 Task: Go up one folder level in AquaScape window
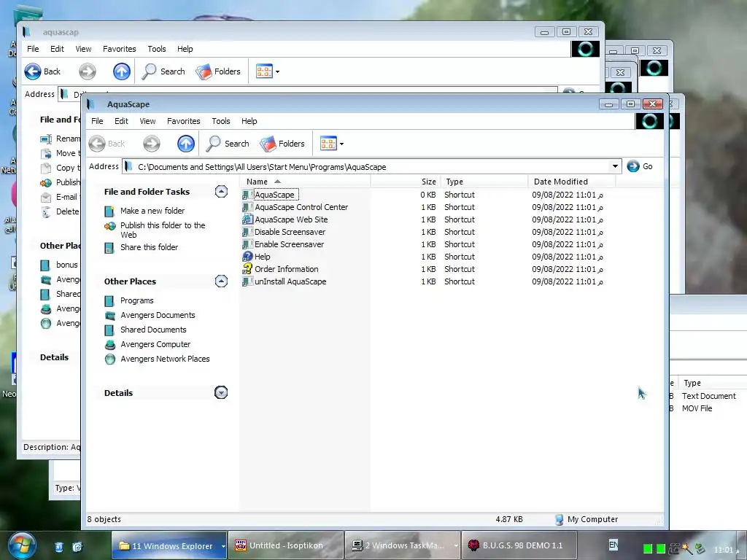click(186, 144)
